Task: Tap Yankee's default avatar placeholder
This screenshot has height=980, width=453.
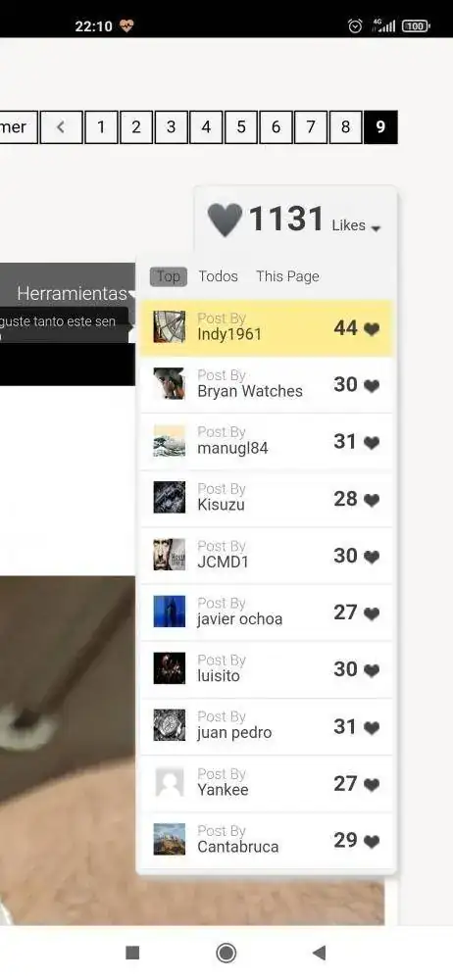Action: 169,782
